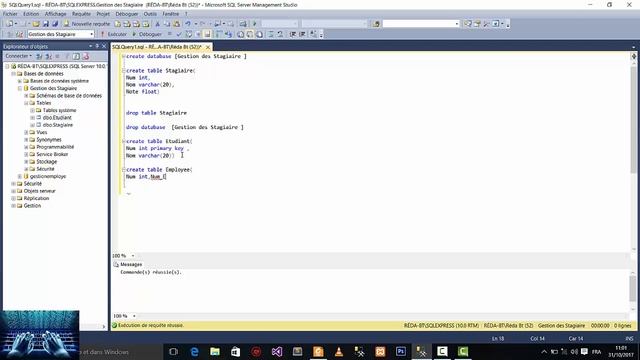The width and height of the screenshot is (640, 360).
Task: Open the available databases combo box
Action: pyautogui.click(x=61, y=34)
